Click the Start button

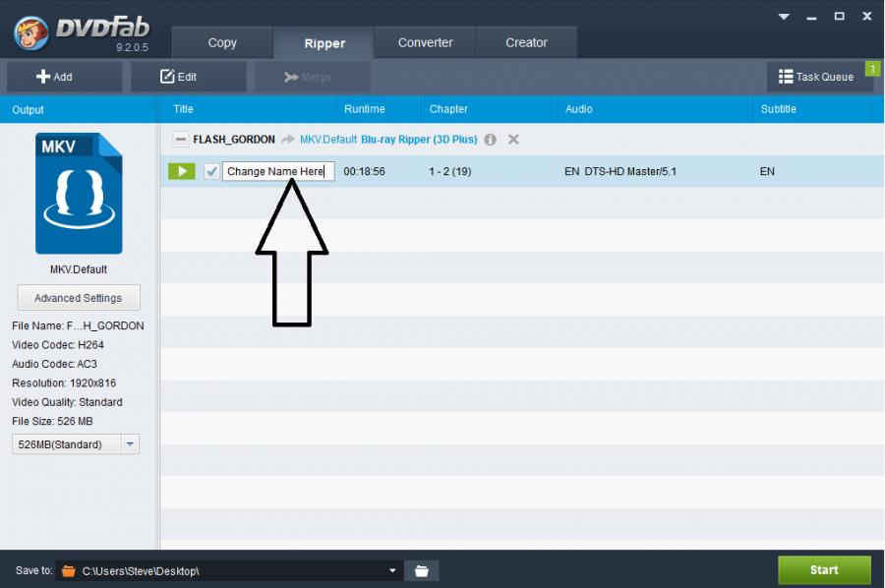point(824,570)
